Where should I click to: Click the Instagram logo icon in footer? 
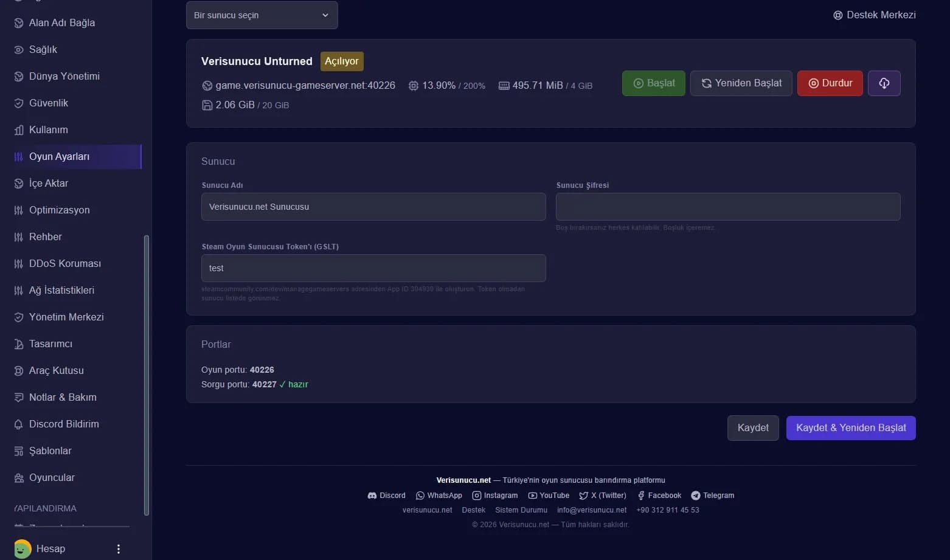(477, 496)
